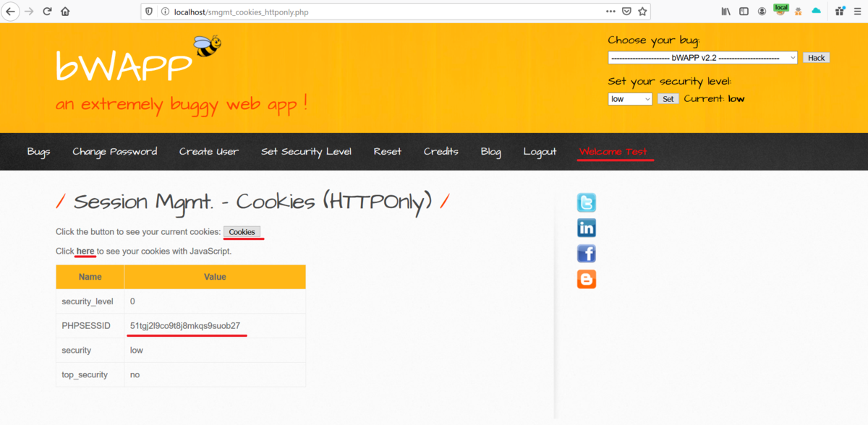Open the Bugs menu item
This screenshot has width=868, height=425.
point(38,152)
